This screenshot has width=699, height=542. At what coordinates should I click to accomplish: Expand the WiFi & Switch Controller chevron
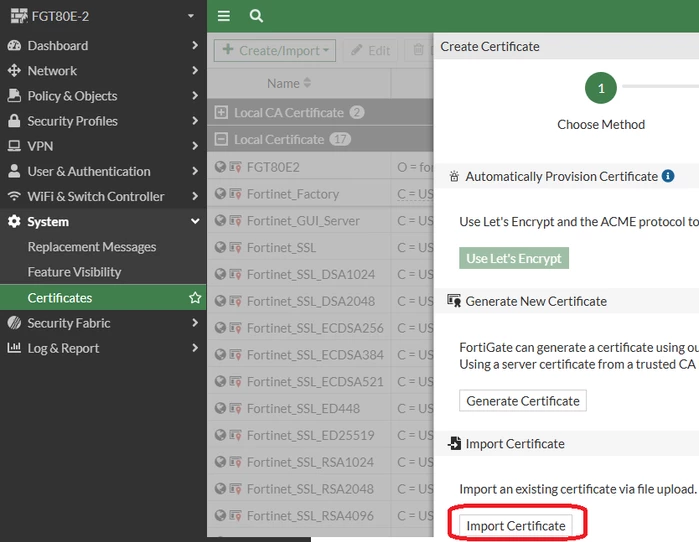(x=195, y=196)
